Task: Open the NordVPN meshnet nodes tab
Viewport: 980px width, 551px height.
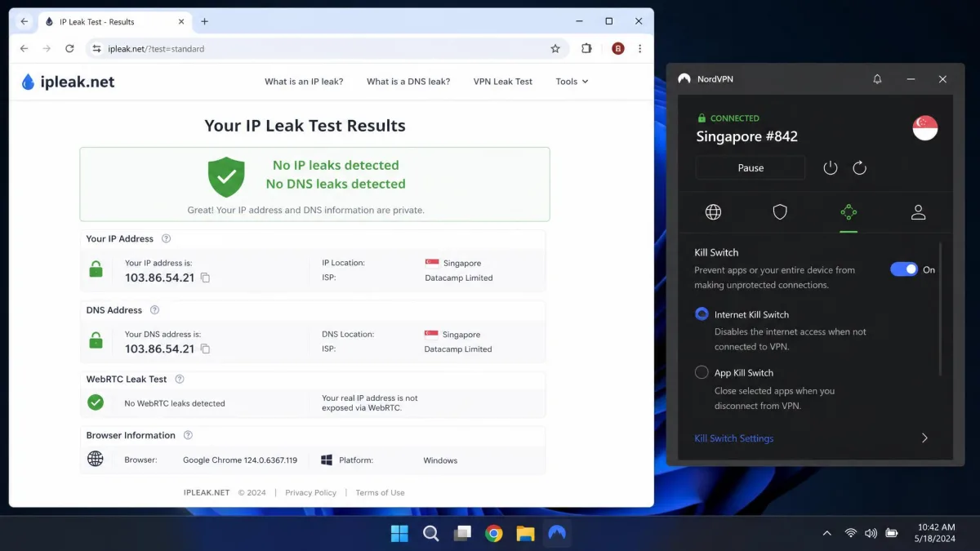Action: click(x=849, y=212)
